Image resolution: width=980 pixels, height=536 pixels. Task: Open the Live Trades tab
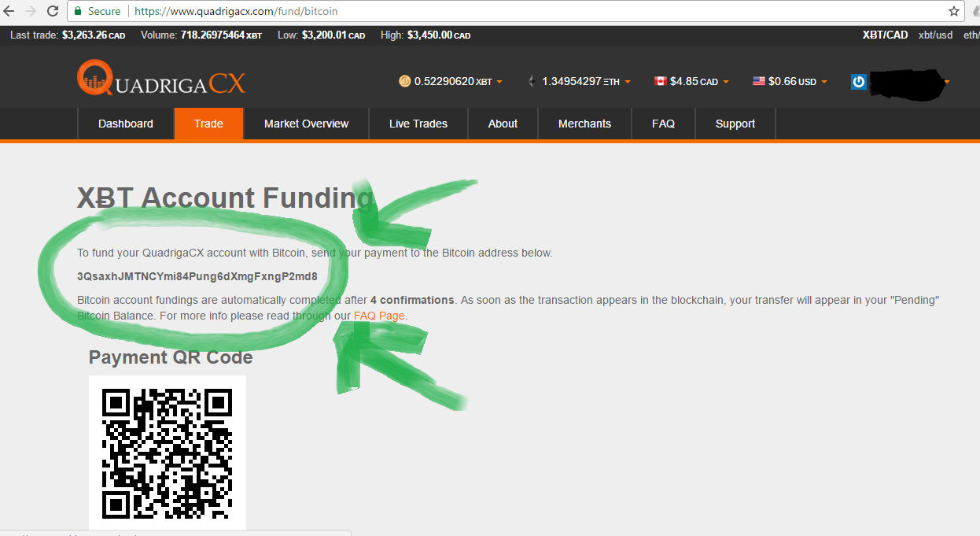click(418, 124)
